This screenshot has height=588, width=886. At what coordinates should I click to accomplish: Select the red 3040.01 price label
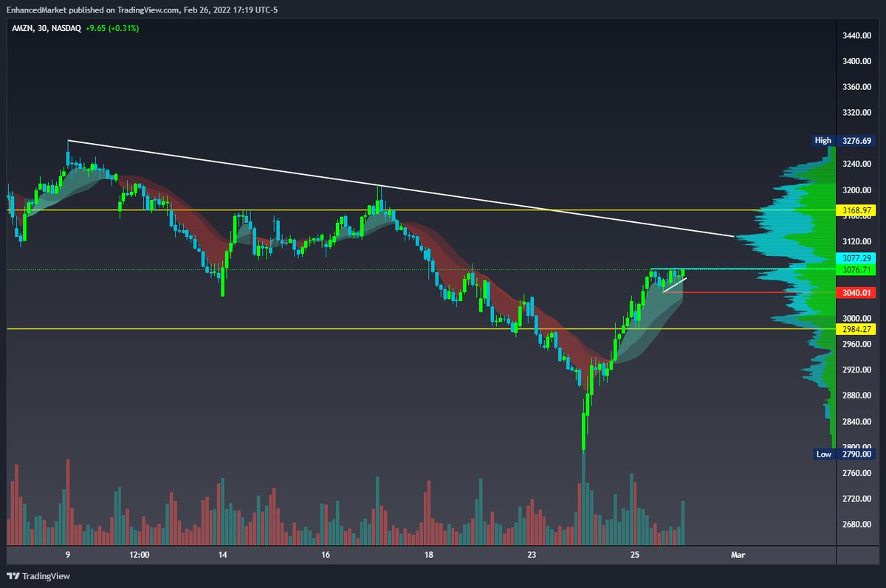coord(857,293)
